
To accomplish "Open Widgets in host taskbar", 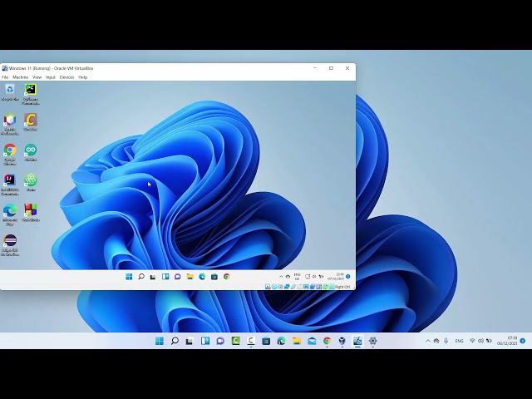I will (x=205, y=341).
